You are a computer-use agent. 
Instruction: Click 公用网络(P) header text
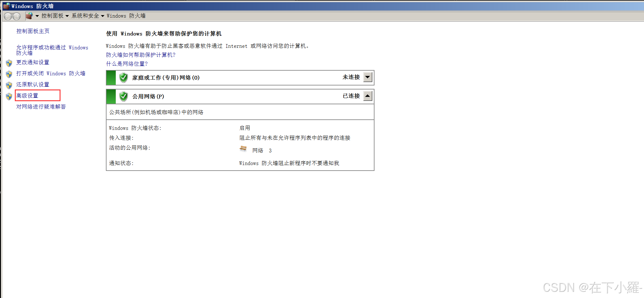point(148,97)
